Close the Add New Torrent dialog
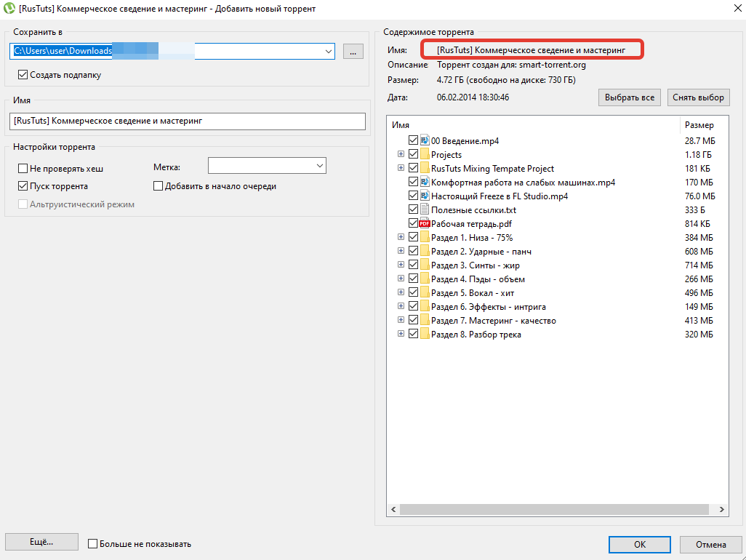 coord(737,8)
